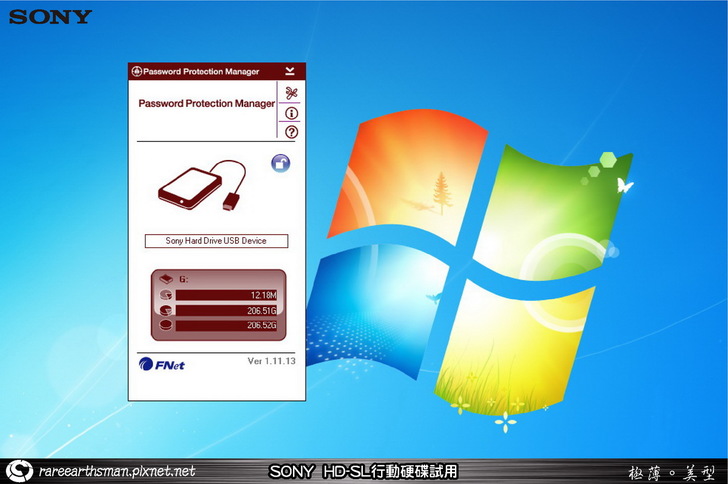The image size is (728, 484).
Task: Select the G: drive letter label
Action: 183,279
